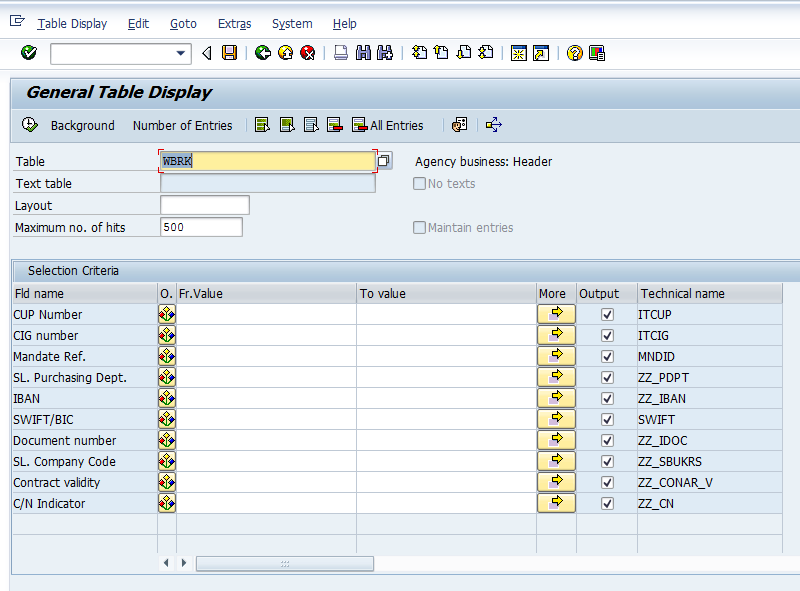This screenshot has width=800, height=591.
Task: Click the Print icon
Action: click(340, 53)
